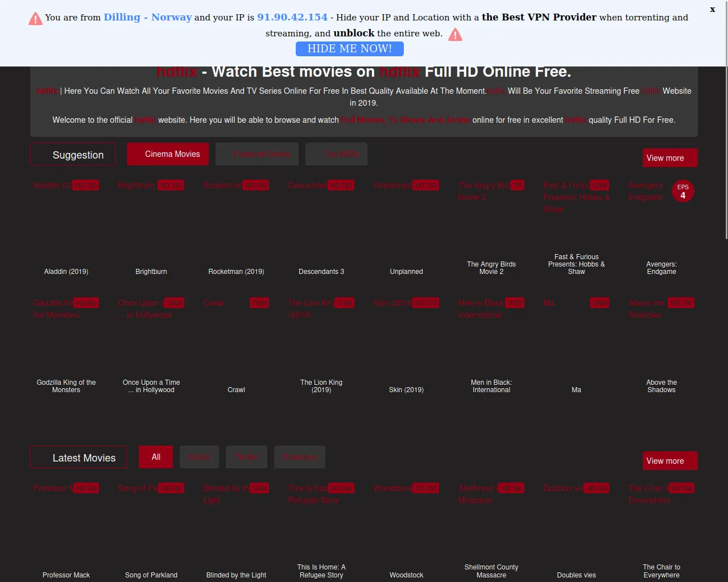Open the Rocketman (2019) movie title
Screen dimensions: 728x582
click(236, 272)
